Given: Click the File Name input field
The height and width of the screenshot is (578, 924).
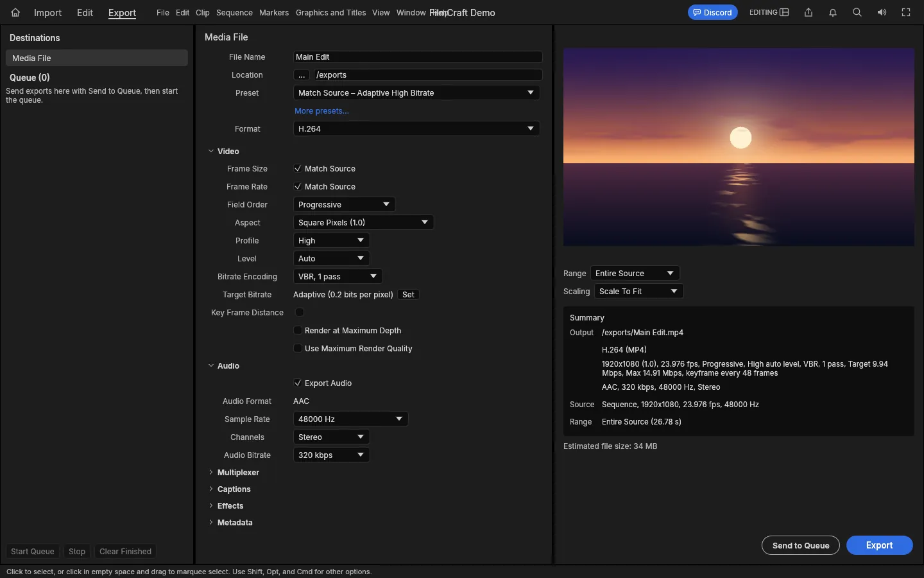Looking at the screenshot, I should (x=418, y=57).
